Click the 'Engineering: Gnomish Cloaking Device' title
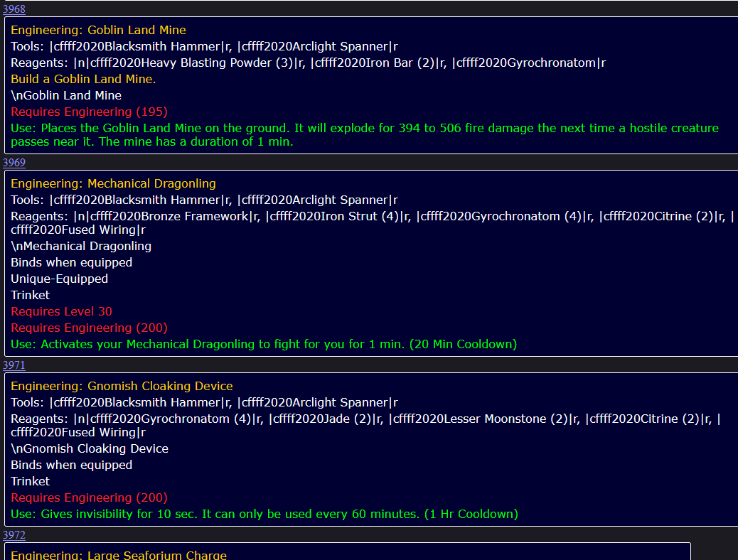 click(122, 386)
